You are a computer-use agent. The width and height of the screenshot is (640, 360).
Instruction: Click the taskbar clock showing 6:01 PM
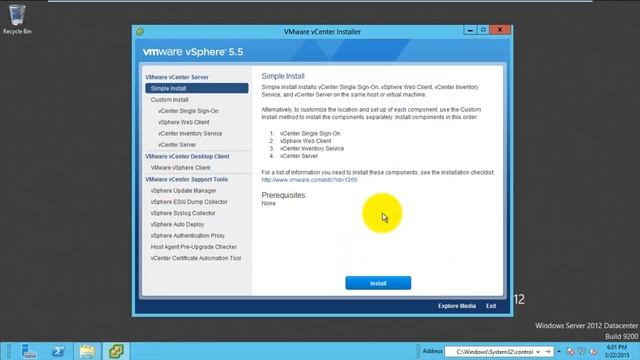[x=617, y=351]
